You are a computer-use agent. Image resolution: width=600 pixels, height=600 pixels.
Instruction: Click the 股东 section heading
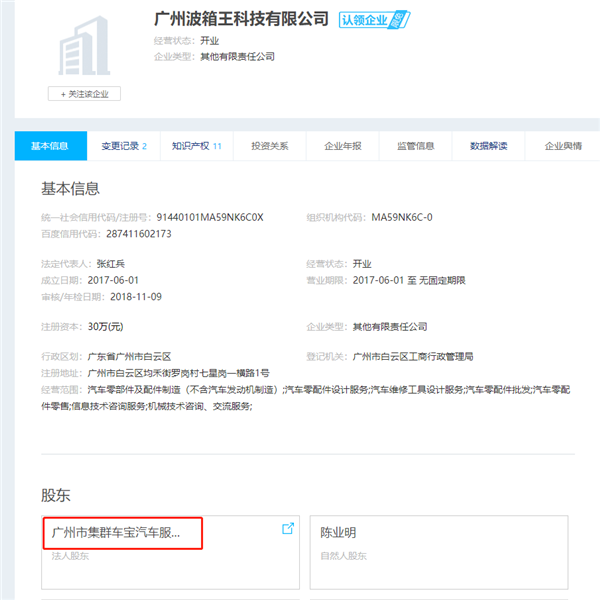(x=55, y=495)
